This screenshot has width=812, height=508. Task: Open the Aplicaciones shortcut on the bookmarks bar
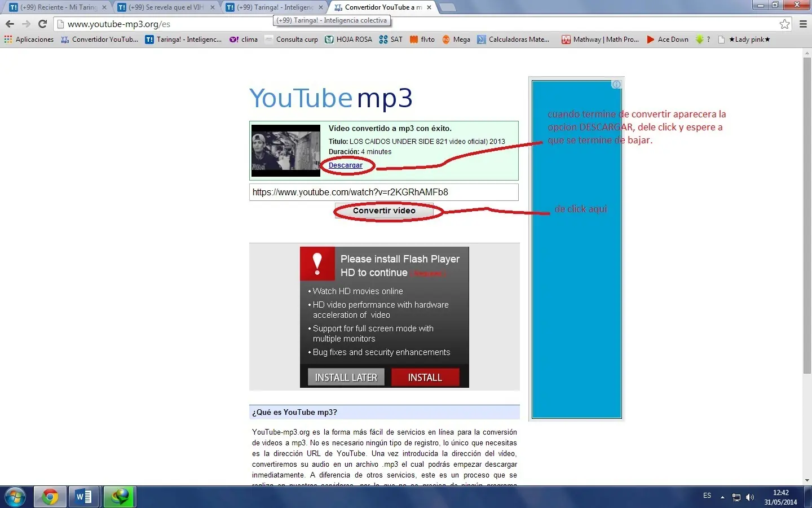tap(28, 39)
